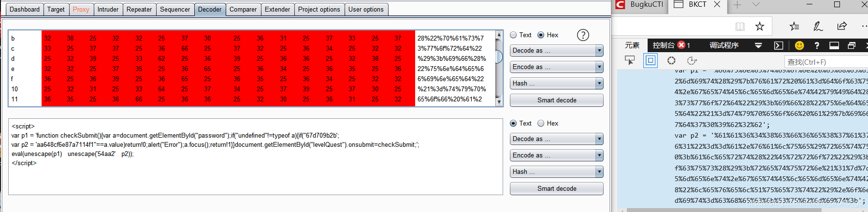Open the Edge more options ellipsis
The height and width of the screenshot is (212, 868).
[x=864, y=26]
